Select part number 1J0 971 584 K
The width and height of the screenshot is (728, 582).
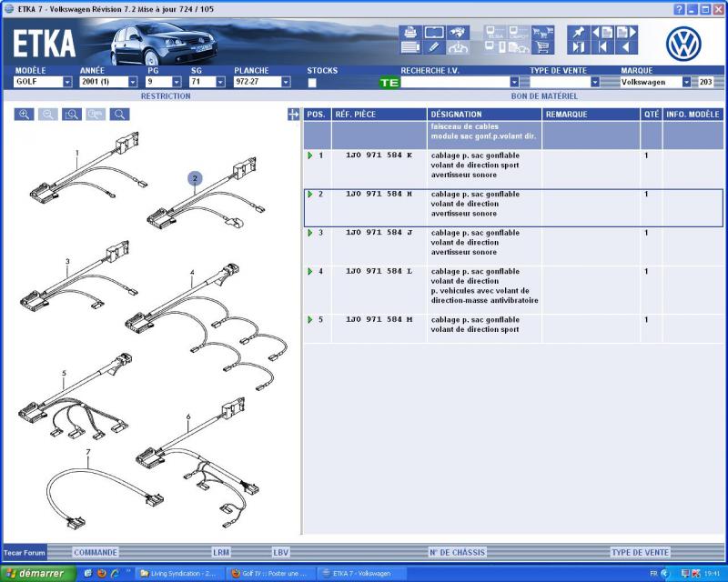coord(379,155)
